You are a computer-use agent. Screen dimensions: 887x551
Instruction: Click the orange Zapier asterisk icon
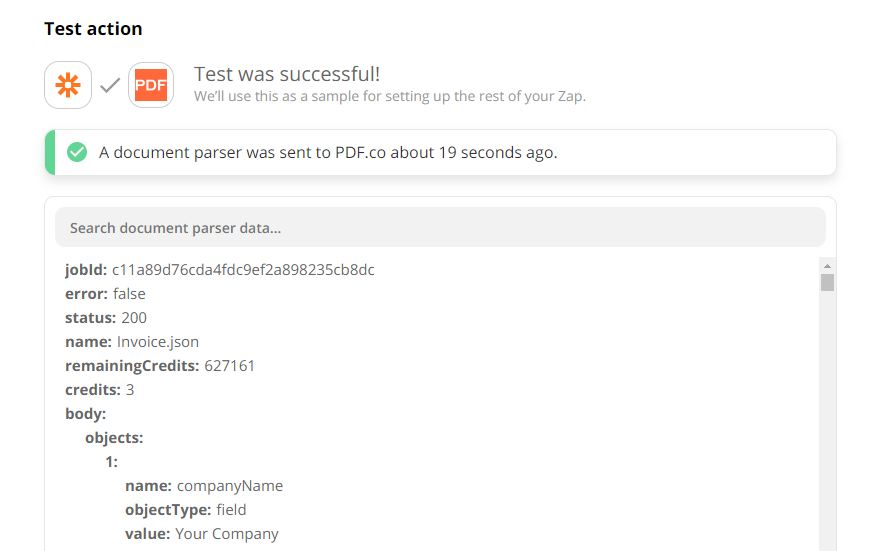(68, 85)
